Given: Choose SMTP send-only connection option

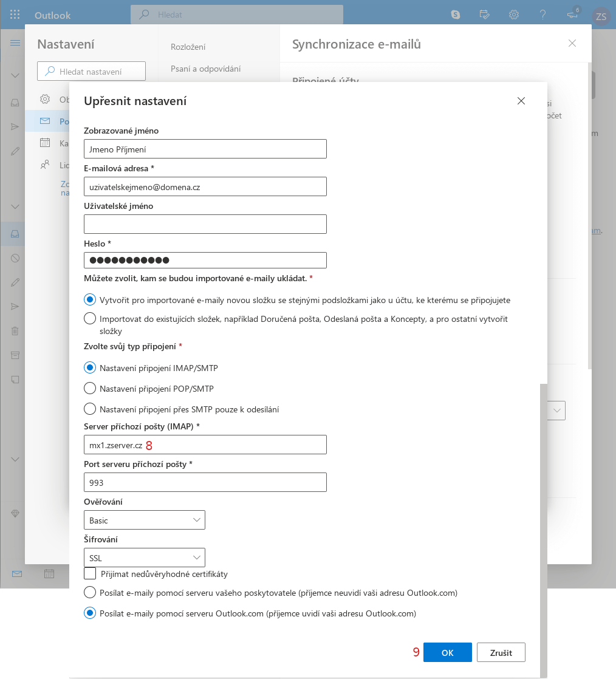Looking at the screenshot, I should [90, 409].
